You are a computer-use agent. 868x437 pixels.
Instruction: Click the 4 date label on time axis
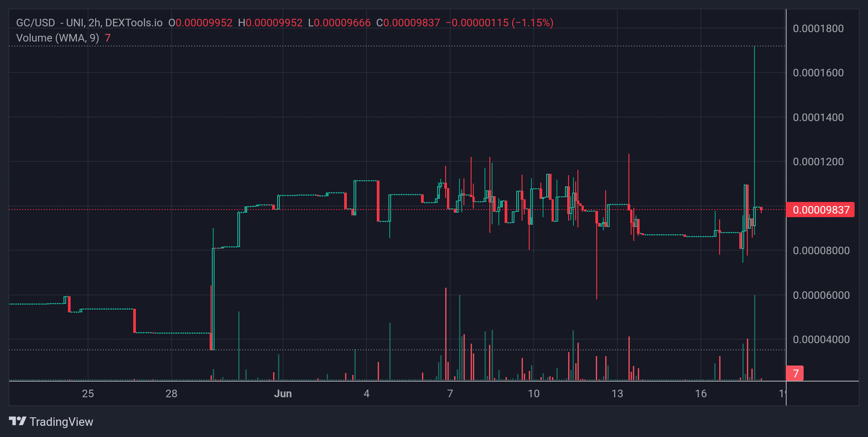(x=367, y=394)
